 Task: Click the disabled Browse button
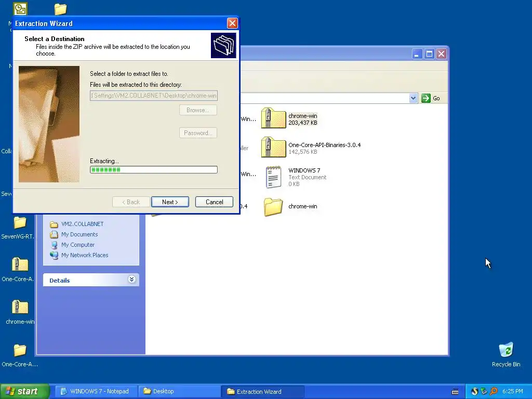click(x=198, y=110)
